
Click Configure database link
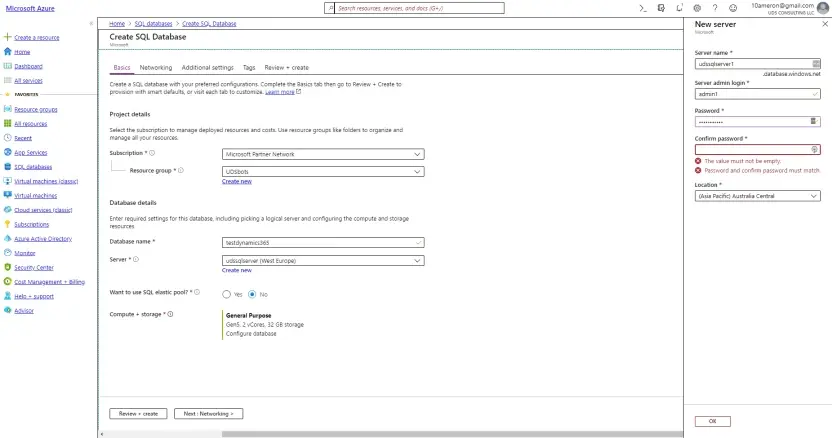[251, 334]
